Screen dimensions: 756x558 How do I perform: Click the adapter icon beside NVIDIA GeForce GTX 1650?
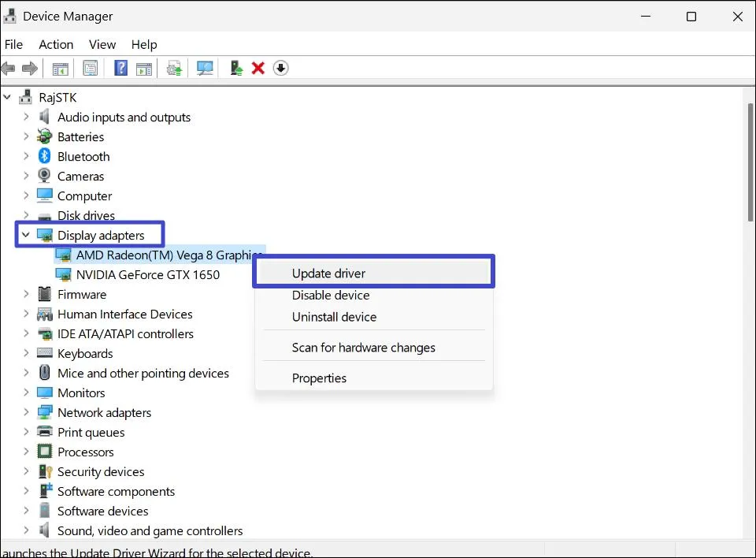coord(63,274)
